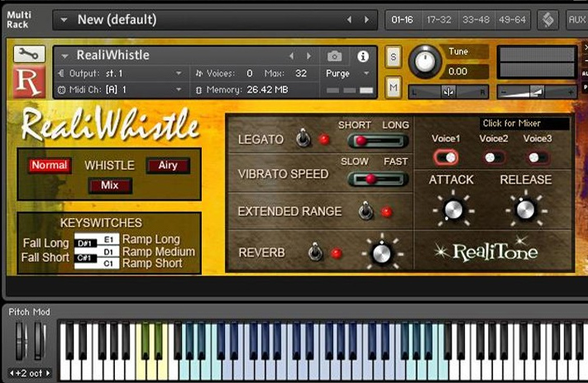Screen dimensions: 588x383
Task: Select the Normal whistle mode
Action: pos(50,165)
